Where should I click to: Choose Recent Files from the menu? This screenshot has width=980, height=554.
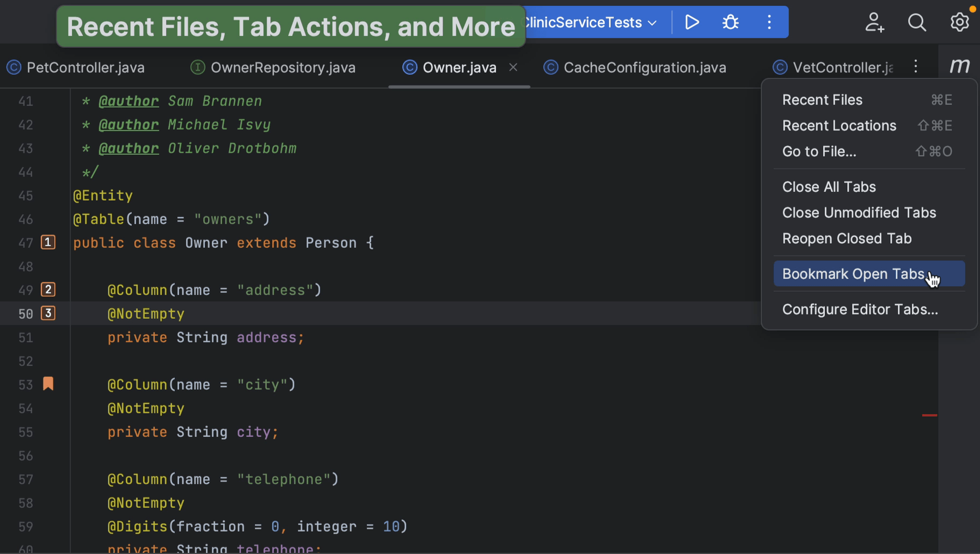coord(822,100)
